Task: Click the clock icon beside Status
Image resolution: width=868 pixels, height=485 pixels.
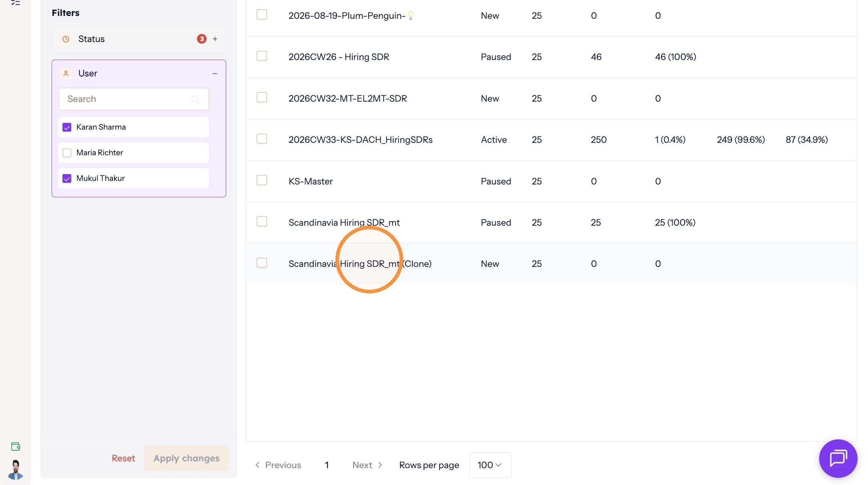Action: [x=66, y=39]
